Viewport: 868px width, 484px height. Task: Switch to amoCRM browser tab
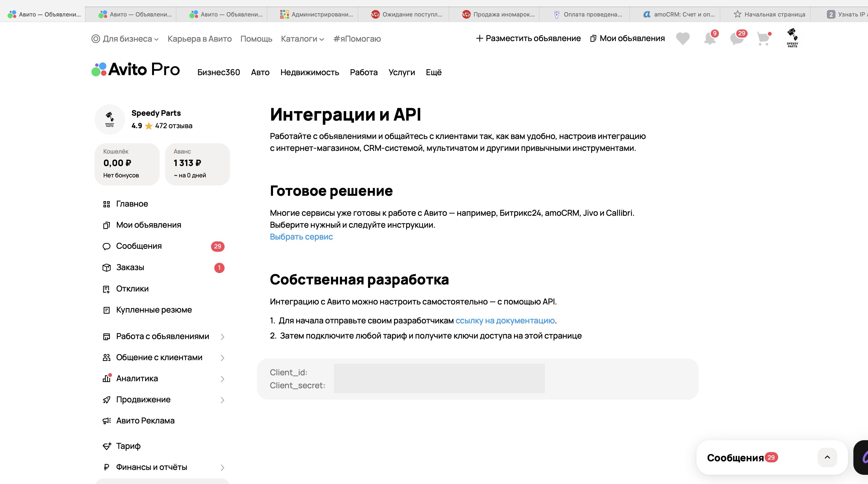(x=675, y=14)
